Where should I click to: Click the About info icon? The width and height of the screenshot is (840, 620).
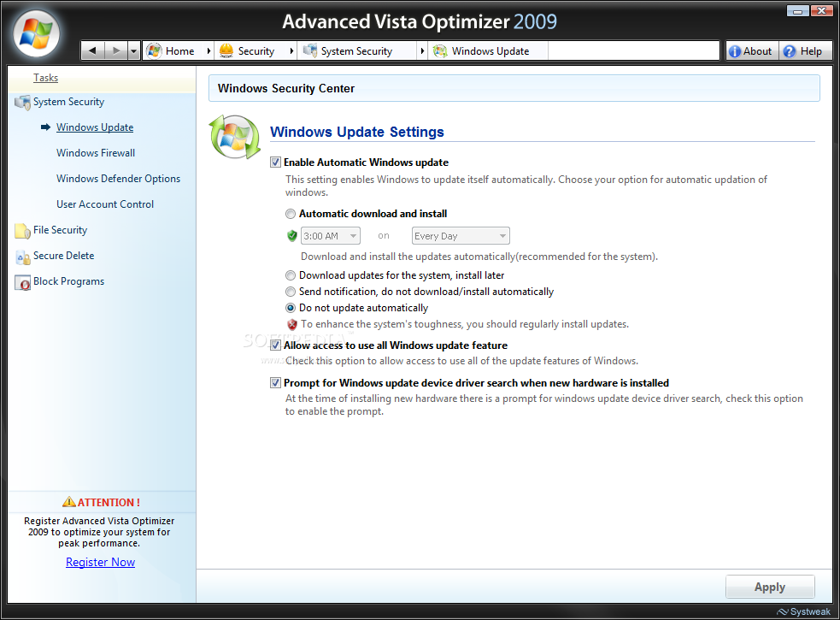point(735,51)
